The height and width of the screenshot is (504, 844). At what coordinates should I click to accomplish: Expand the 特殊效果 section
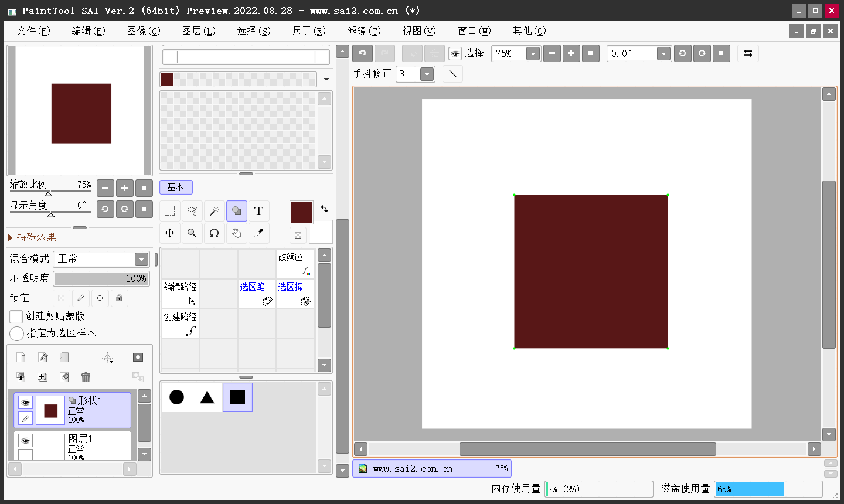(33, 237)
